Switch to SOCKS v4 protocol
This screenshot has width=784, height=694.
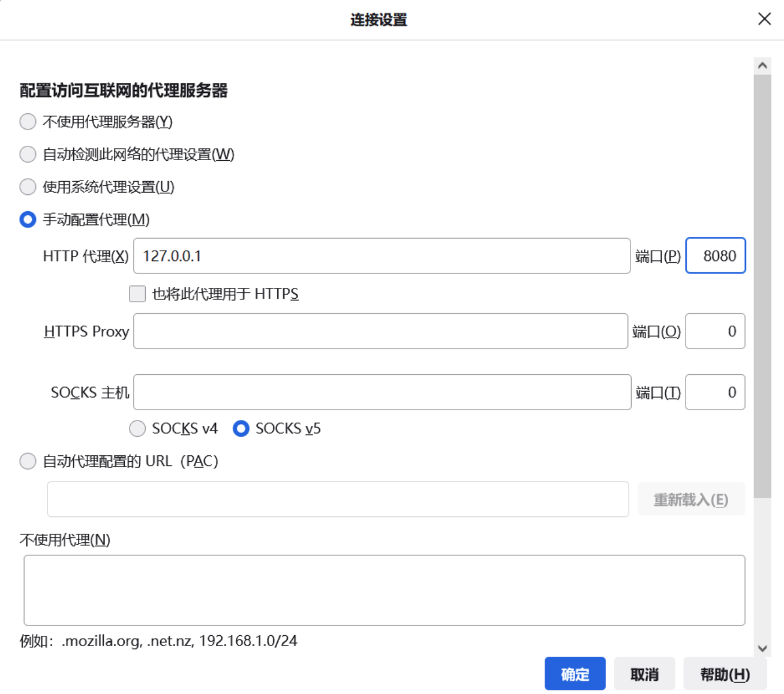point(139,429)
